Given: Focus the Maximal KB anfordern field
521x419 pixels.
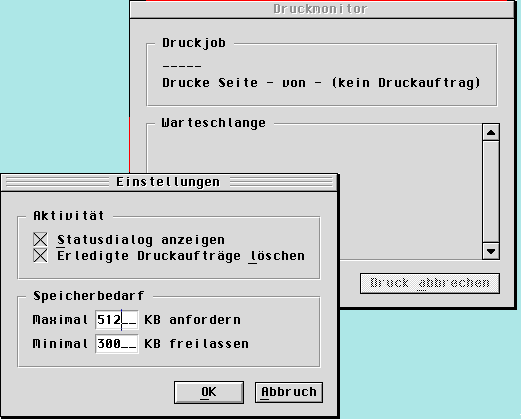Looking at the screenshot, I should tap(117, 320).
